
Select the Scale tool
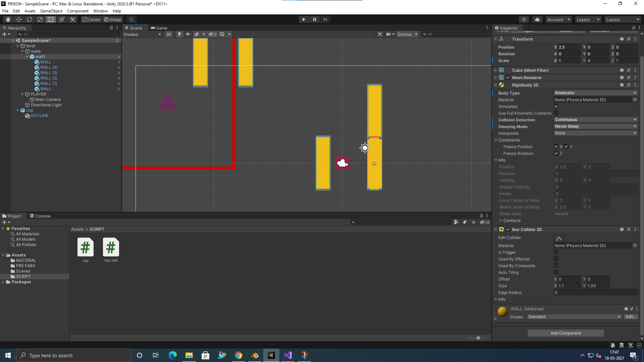pos(40,19)
